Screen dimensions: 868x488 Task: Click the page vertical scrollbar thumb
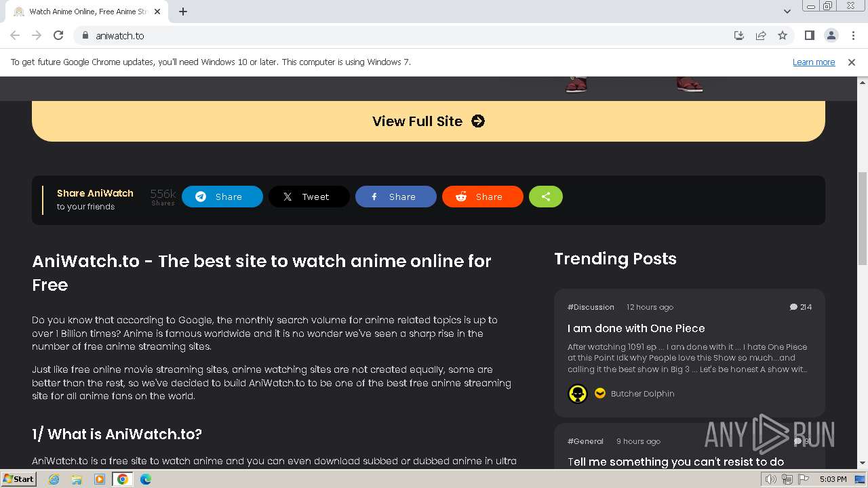pos(863,218)
